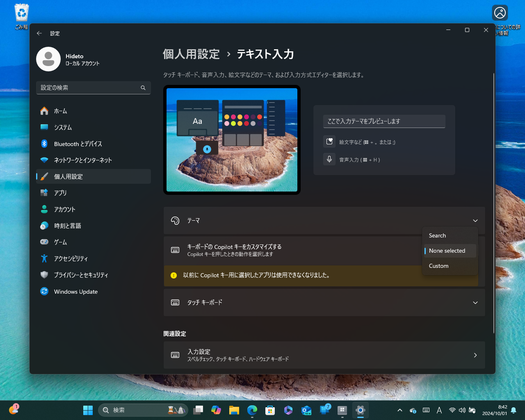Viewport: 525px width, 420px height.
Task: Open Microsoft Store from the taskbar
Action: click(x=269, y=410)
